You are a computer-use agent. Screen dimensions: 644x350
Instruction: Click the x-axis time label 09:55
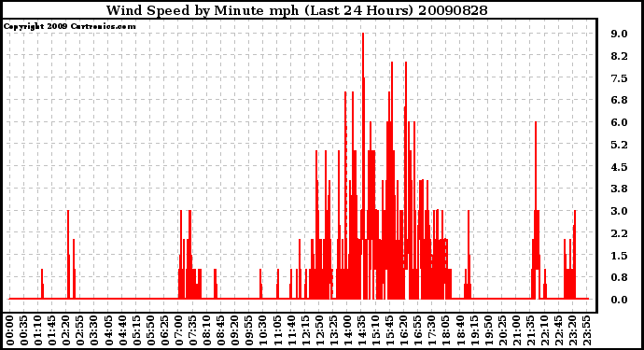pyautogui.click(x=249, y=330)
